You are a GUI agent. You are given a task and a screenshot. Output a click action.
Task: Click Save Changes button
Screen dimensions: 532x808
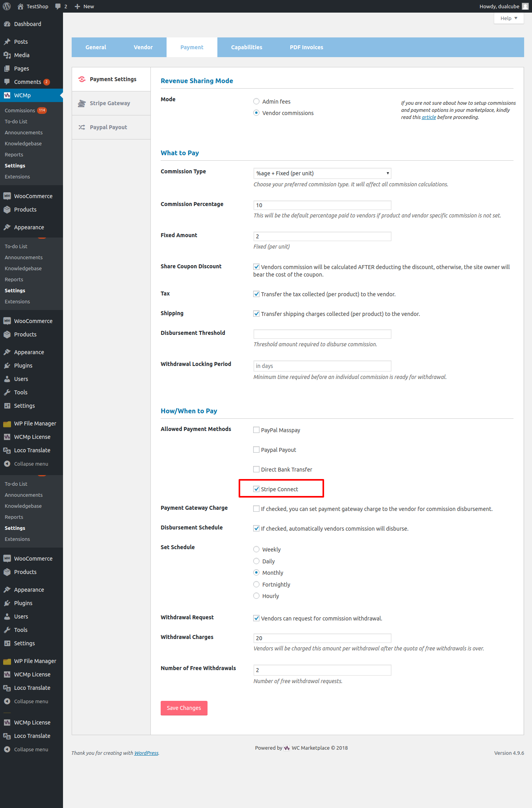point(184,708)
